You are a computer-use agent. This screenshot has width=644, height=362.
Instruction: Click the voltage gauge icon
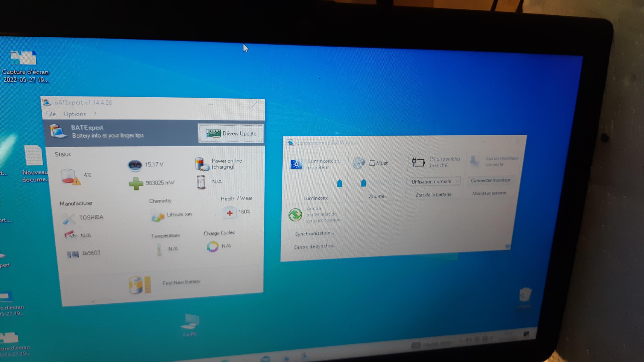135,165
